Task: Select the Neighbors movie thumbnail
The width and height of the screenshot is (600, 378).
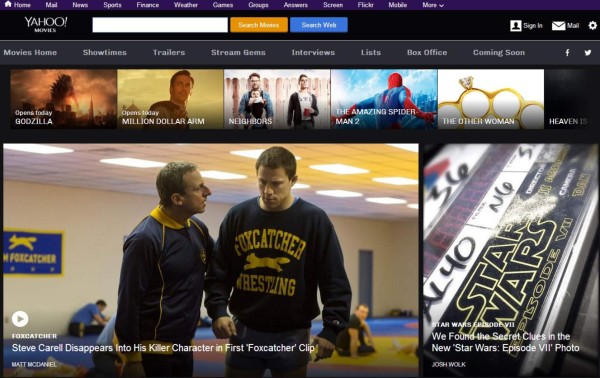Action: pos(277,99)
